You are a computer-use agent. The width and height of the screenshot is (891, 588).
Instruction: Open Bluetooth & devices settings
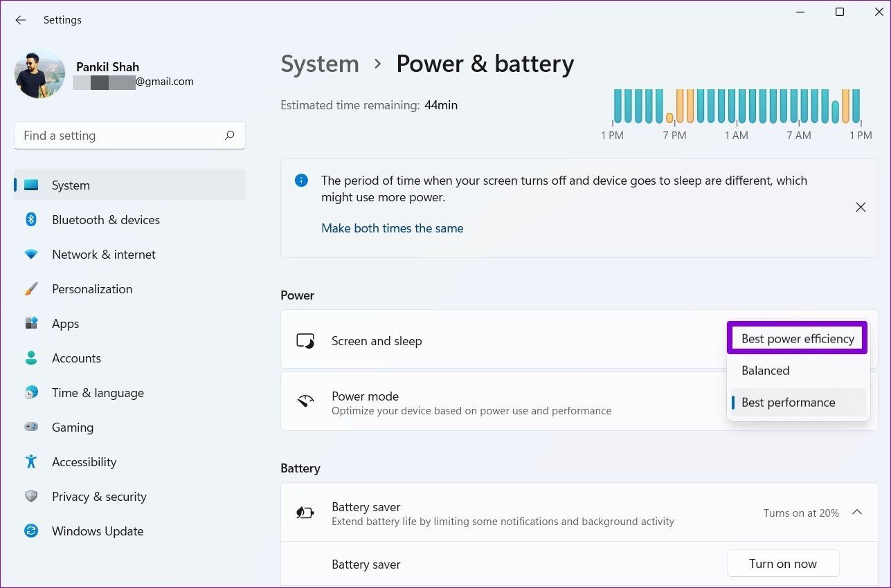tap(129, 220)
